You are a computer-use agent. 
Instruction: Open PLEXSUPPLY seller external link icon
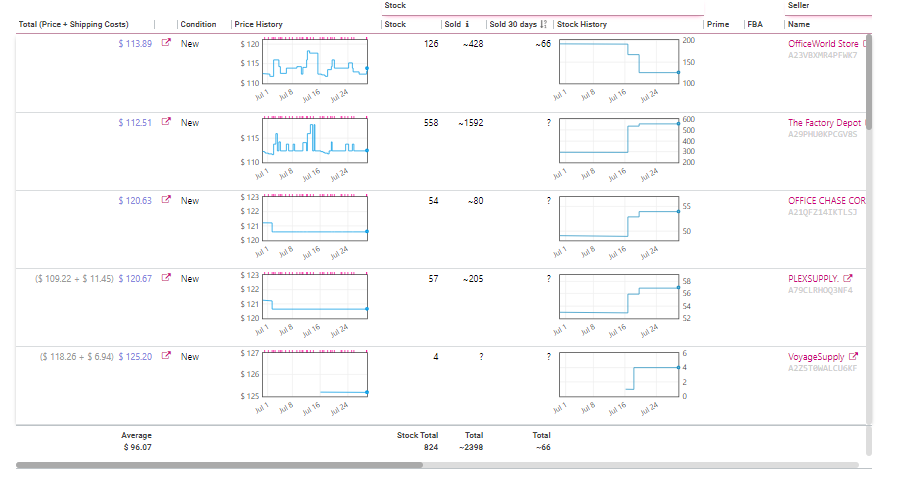[847, 278]
